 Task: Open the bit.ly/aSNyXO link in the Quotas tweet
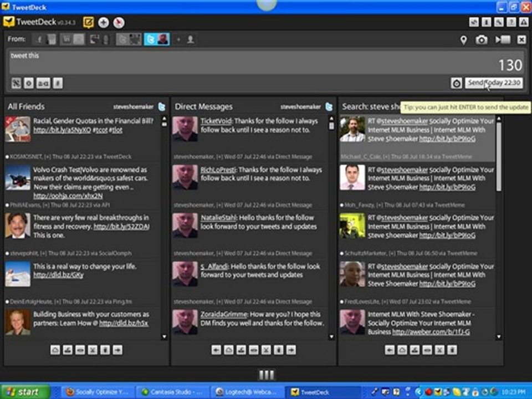click(62, 130)
